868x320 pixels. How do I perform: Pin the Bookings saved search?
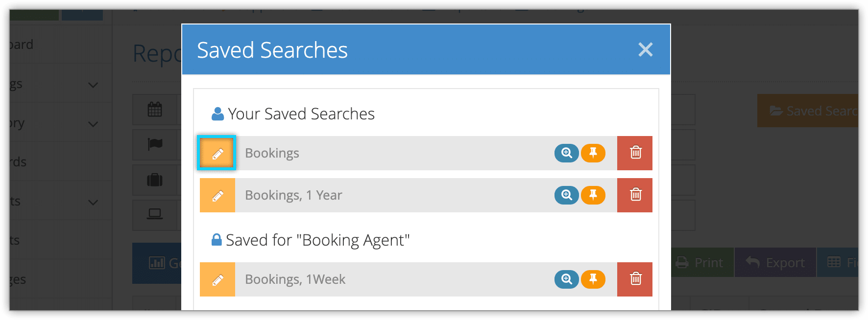(x=593, y=153)
